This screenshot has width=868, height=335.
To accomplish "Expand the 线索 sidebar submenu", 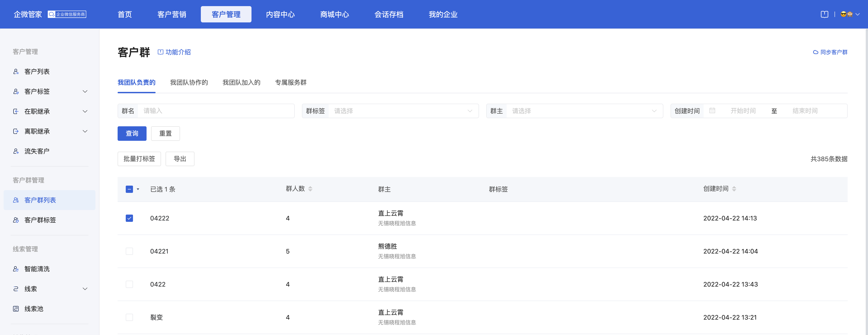I will click(x=85, y=289).
